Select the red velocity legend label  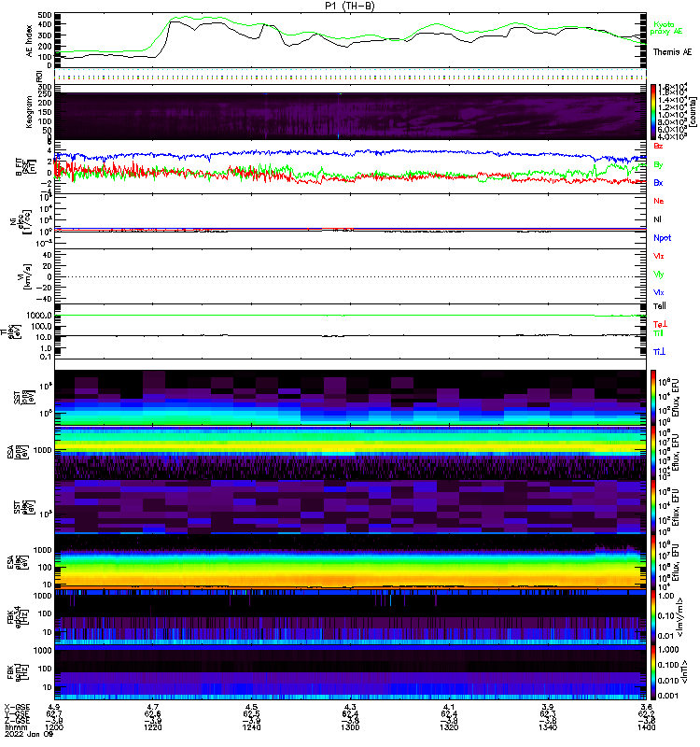click(659, 256)
